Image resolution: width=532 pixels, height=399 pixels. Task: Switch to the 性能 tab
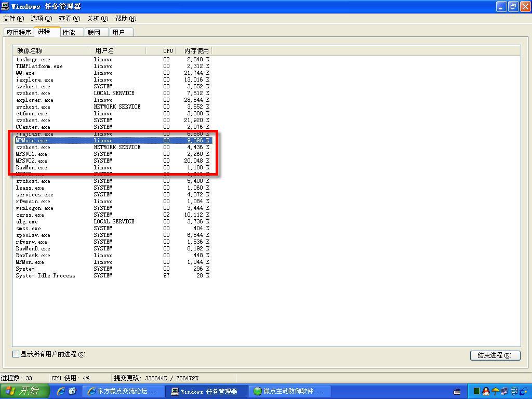(72, 32)
